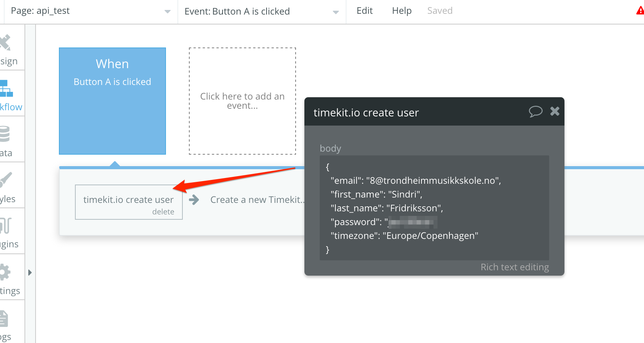Image resolution: width=644 pixels, height=343 pixels.
Task: Open the Styles brush icon
Action: (x=5, y=180)
